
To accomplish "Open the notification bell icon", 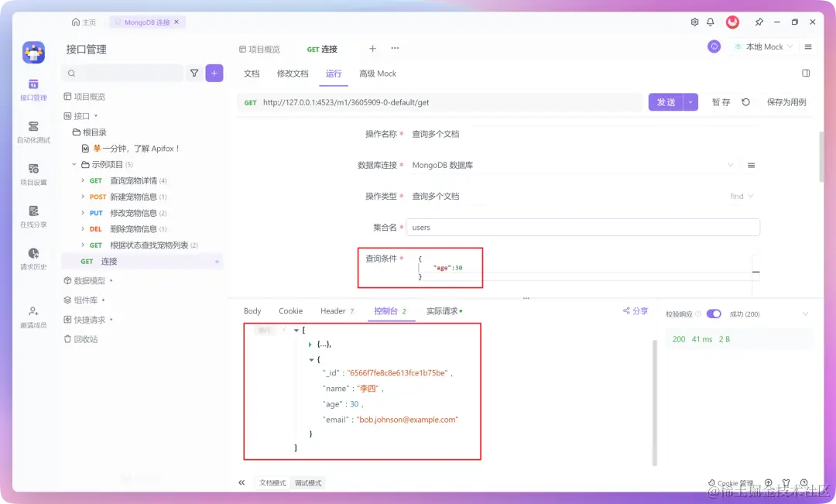I will 710,22.
